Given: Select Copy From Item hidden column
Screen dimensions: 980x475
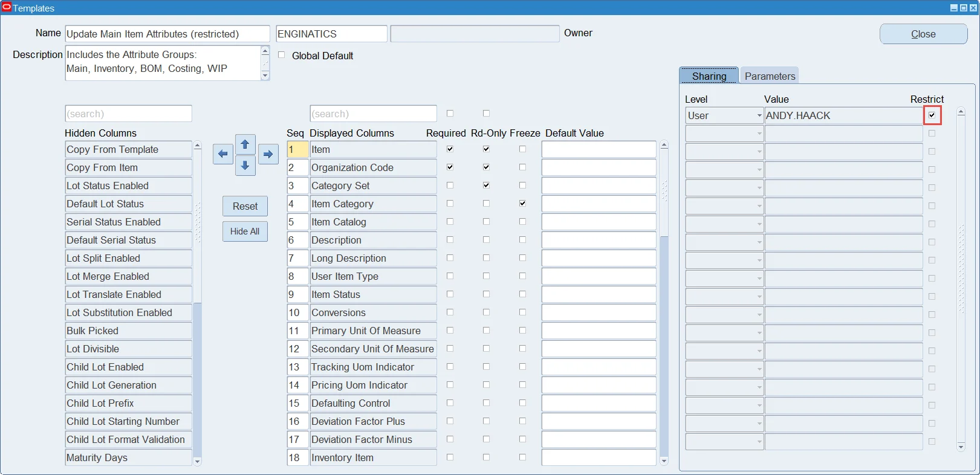Looking at the screenshot, I should (128, 167).
